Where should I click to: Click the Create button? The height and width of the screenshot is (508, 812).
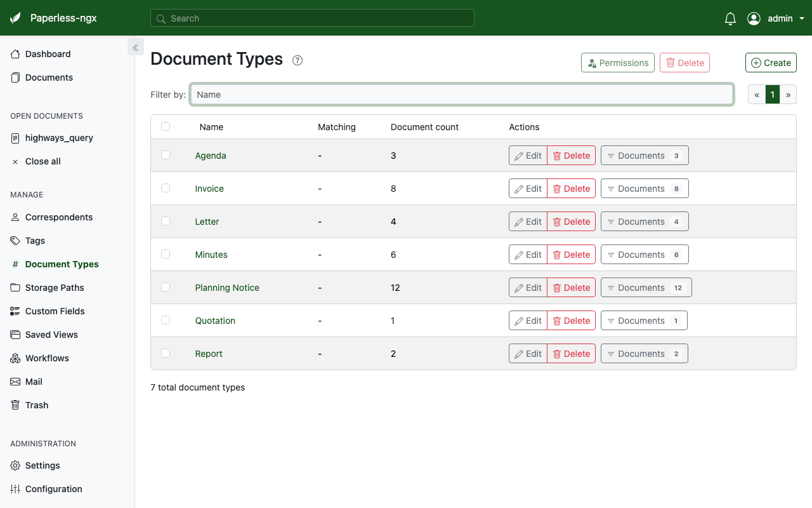[x=771, y=62]
